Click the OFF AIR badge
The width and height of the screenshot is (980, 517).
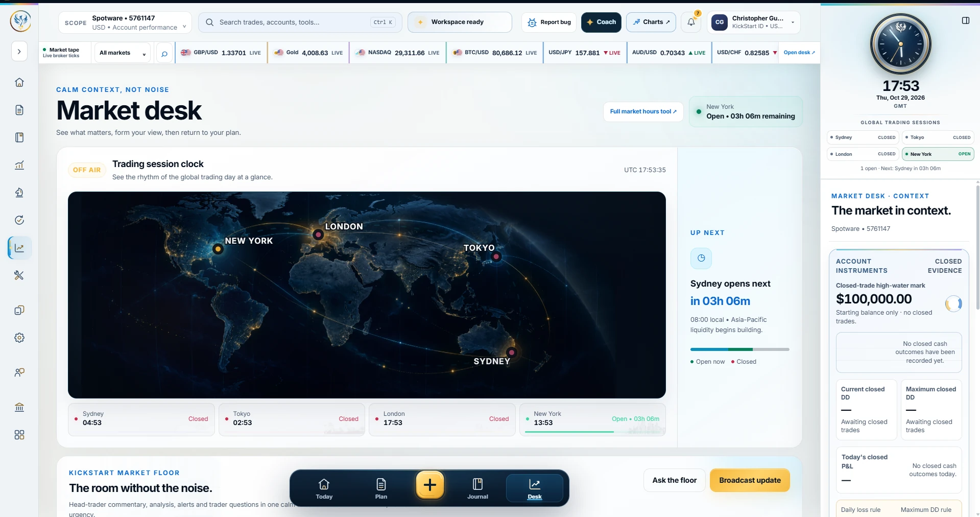[x=87, y=170]
